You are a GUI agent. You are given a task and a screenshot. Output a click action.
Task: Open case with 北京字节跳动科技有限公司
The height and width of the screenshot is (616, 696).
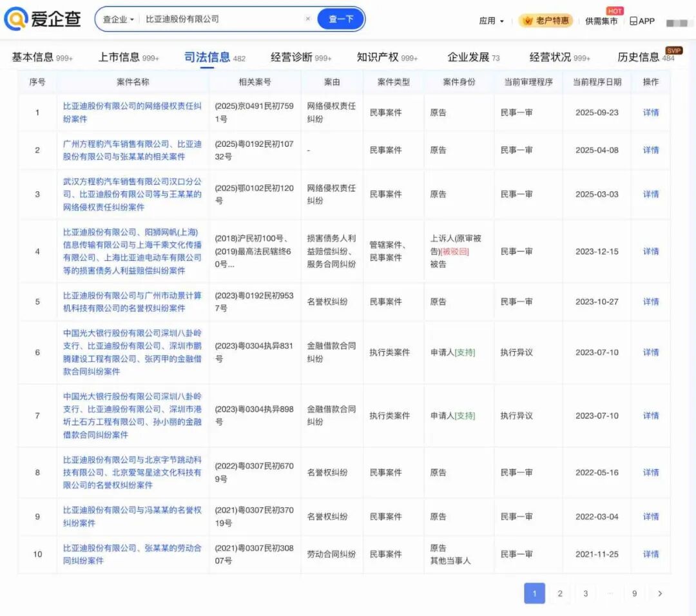(132, 472)
